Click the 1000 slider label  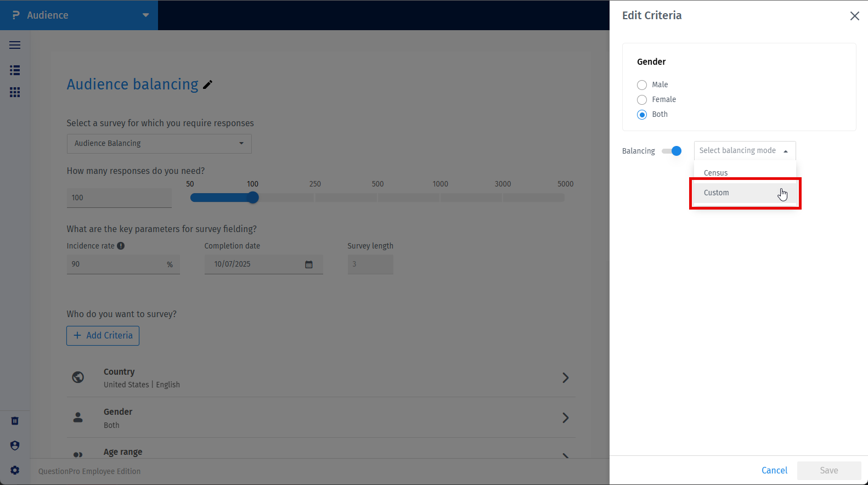coord(440,184)
